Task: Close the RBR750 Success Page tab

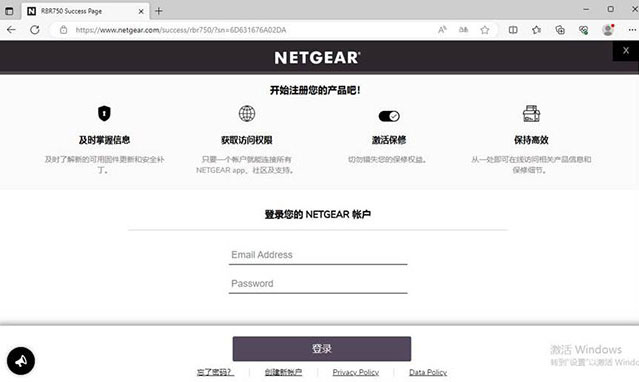Action: (141, 11)
